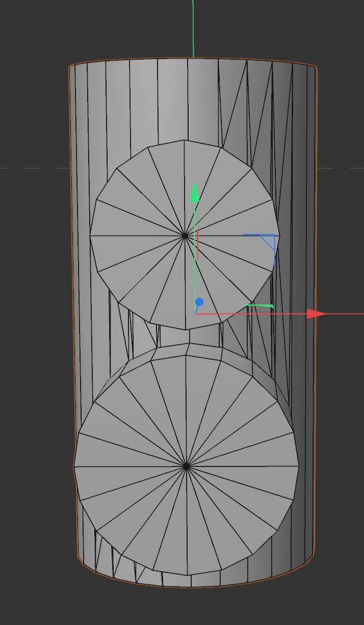Click the green Y-axis gizmo shaft
Screen dimensions: 364x625
point(195,257)
